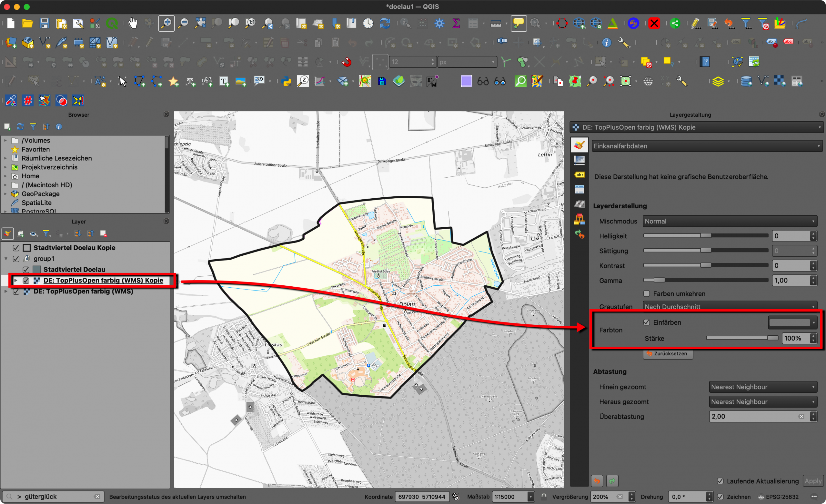Open Transparency tab in Layergestaltung panel
The width and height of the screenshot is (826, 504).
(x=579, y=160)
